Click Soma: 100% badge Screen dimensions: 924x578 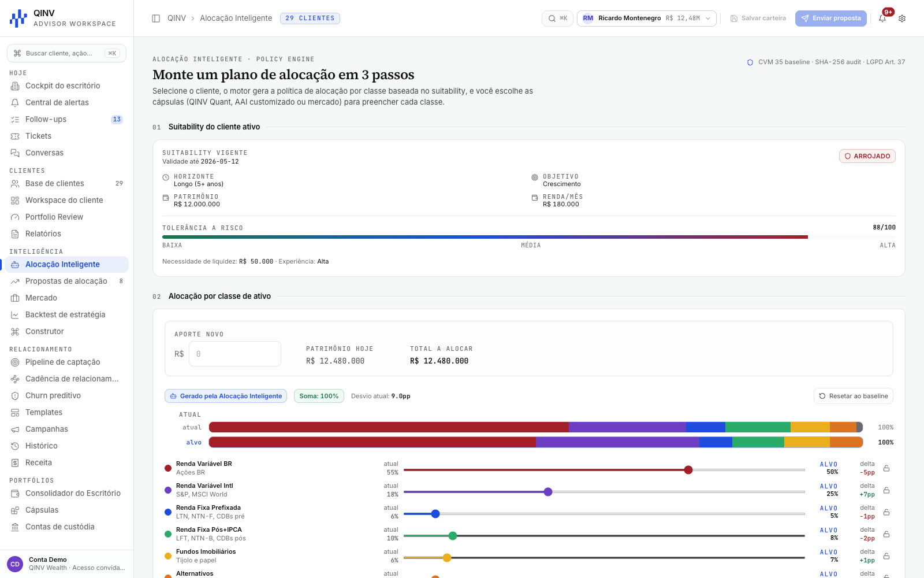(319, 396)
